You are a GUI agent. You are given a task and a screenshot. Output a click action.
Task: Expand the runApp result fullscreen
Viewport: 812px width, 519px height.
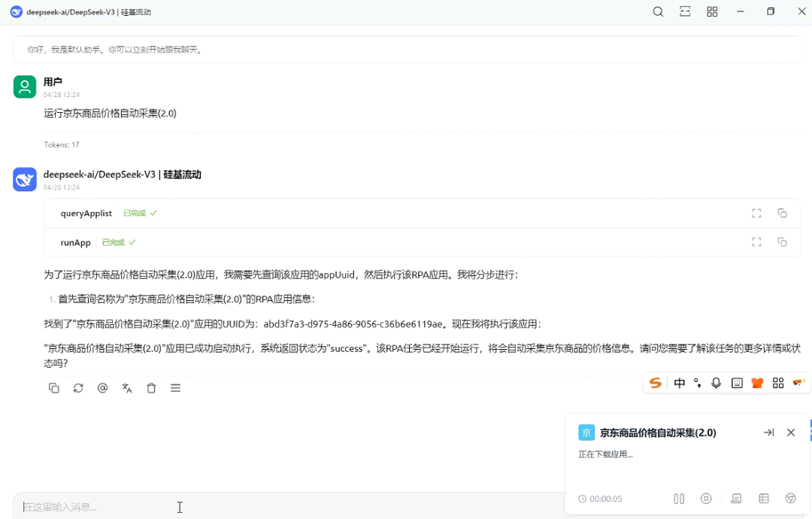click(x=756, y=242)
